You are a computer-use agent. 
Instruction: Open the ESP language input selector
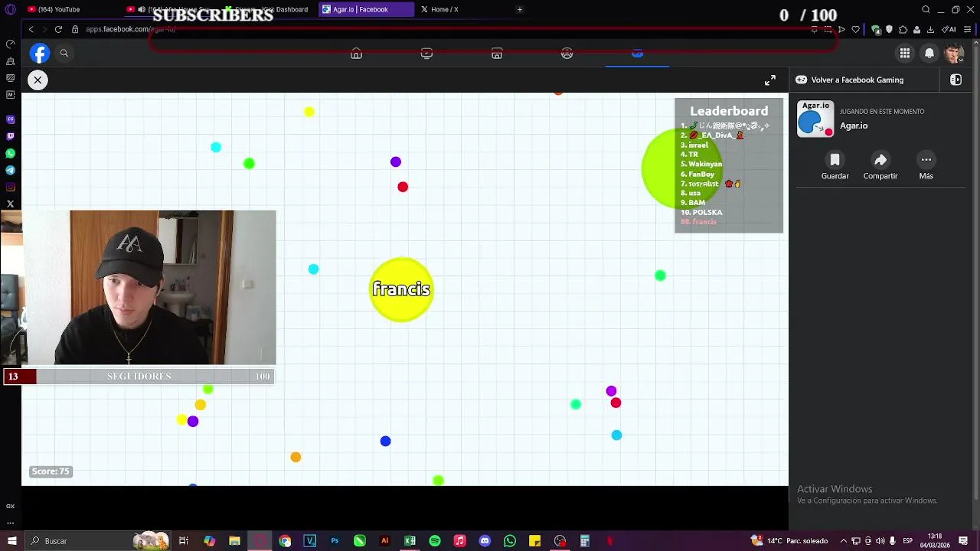tap(907, 541)
